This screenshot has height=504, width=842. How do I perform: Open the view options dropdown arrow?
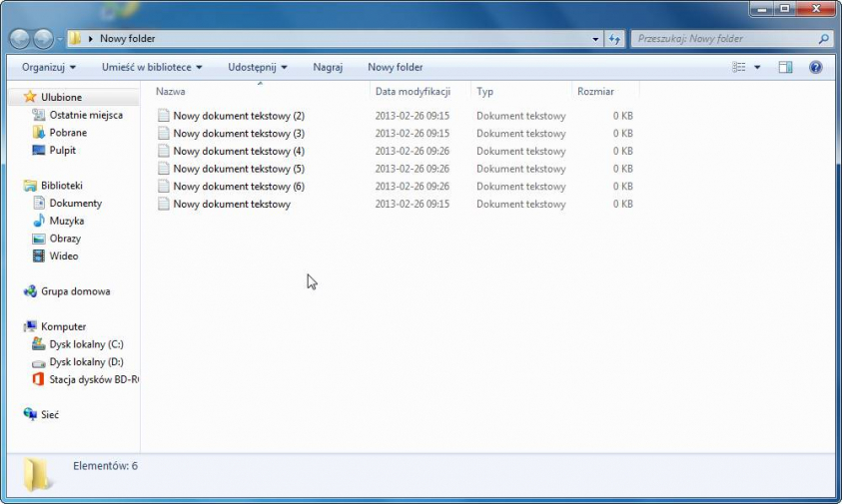(x=757, y=67)
